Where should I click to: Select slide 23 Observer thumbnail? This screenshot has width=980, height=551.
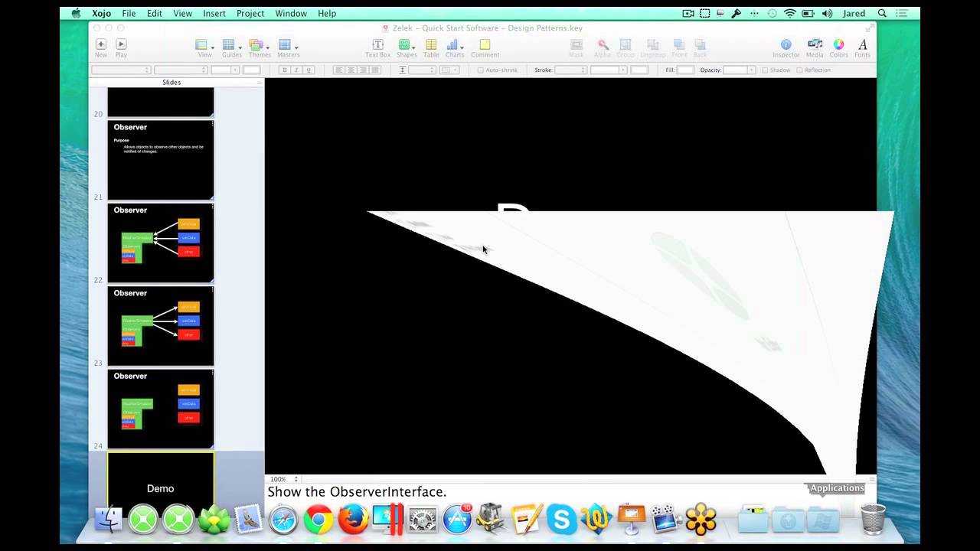160,326
